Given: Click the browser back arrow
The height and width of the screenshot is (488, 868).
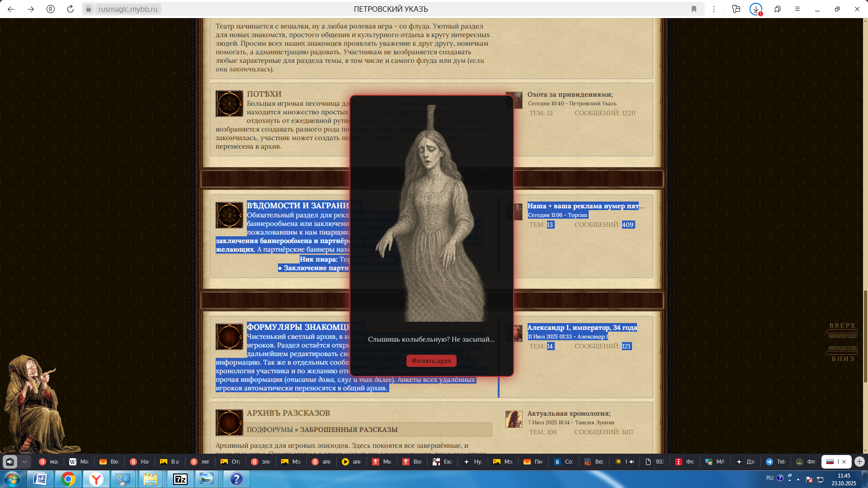Looking at the screenshot, I should point(11,9).
